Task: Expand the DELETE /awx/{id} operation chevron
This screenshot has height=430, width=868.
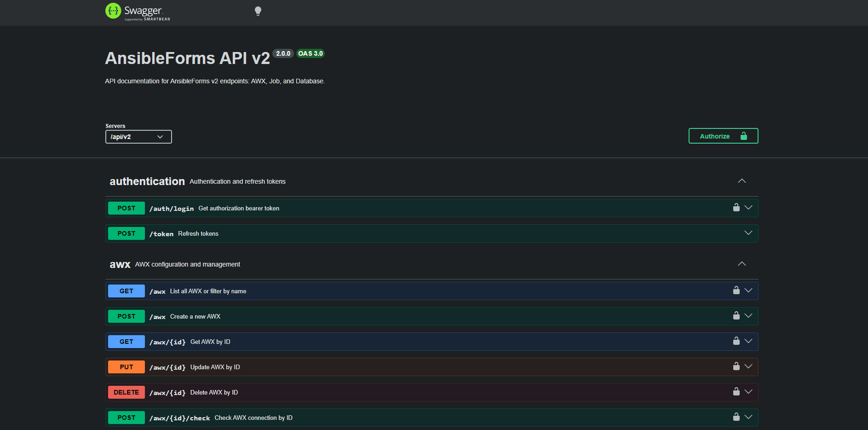Action: coord(748,392)
